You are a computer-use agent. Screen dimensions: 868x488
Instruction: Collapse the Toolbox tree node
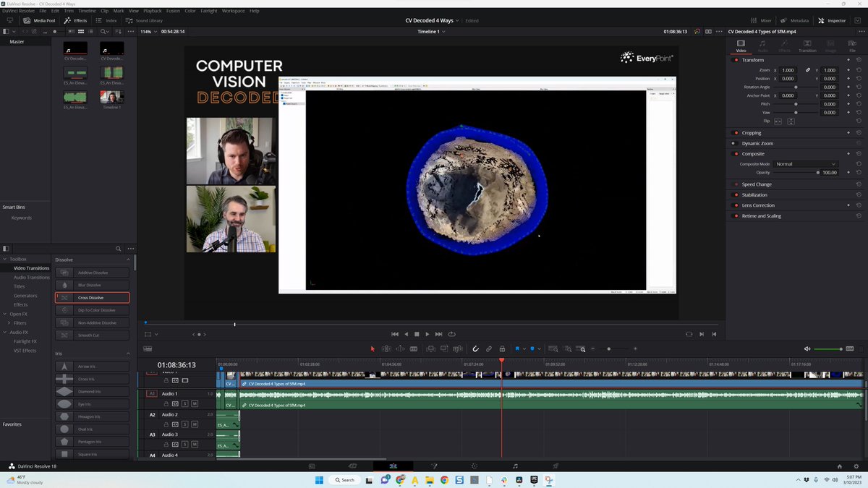[4, 259]
